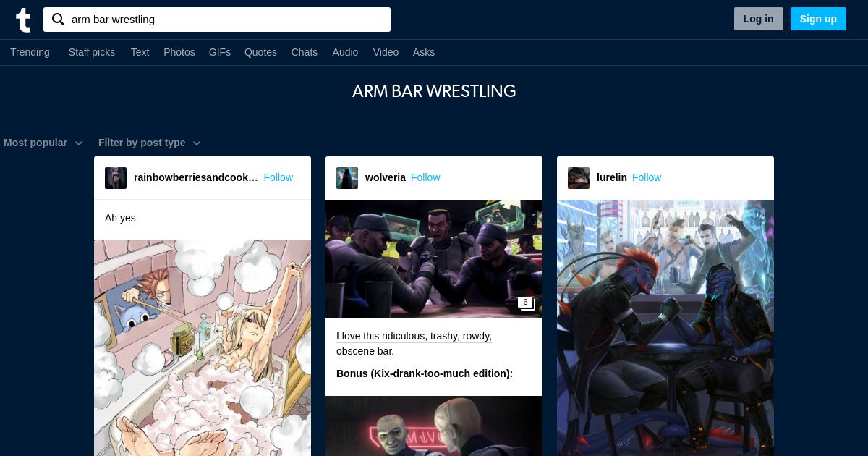Switch to the Chats tab

click(305, 52)
